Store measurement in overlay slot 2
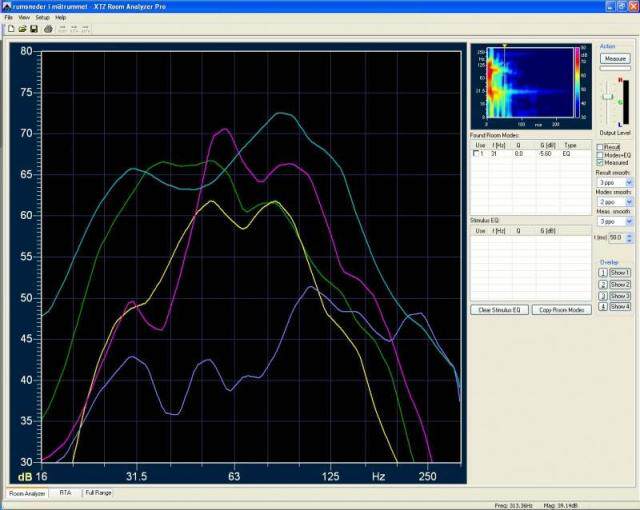640x510 pixels. pyautogui.click(x=603, y=284)
